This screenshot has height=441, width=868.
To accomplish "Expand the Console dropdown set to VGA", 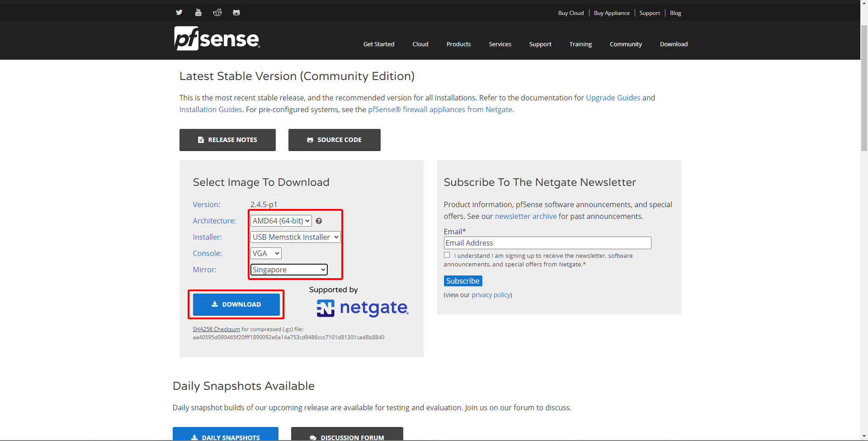I will click(x=265, y=253).
